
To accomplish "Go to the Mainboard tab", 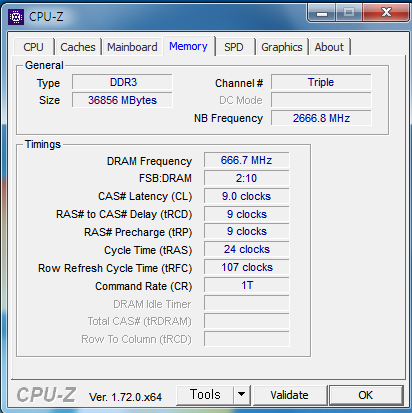I will [x=132, y=47].
